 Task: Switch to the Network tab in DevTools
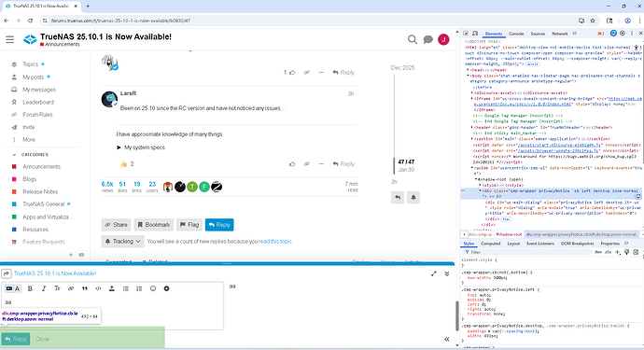click(x=559, y=34)
